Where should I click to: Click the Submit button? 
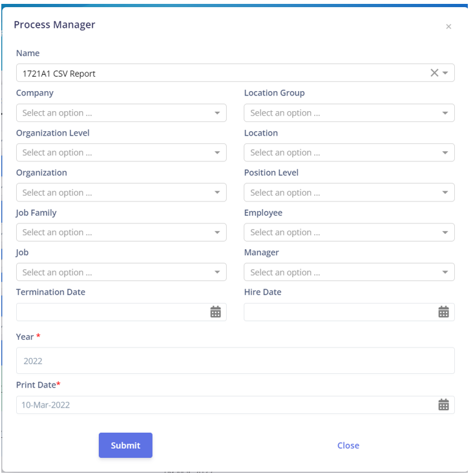pos(125,445)
